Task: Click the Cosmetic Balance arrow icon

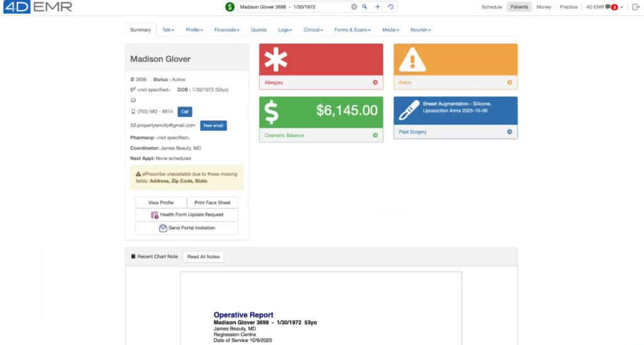Action: click(375, 135)
